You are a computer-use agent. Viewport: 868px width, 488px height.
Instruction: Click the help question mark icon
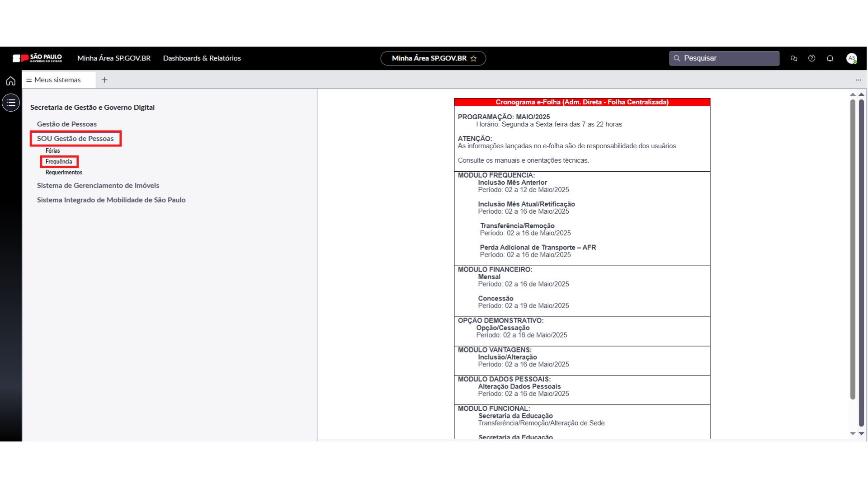(x=812, y=58)
